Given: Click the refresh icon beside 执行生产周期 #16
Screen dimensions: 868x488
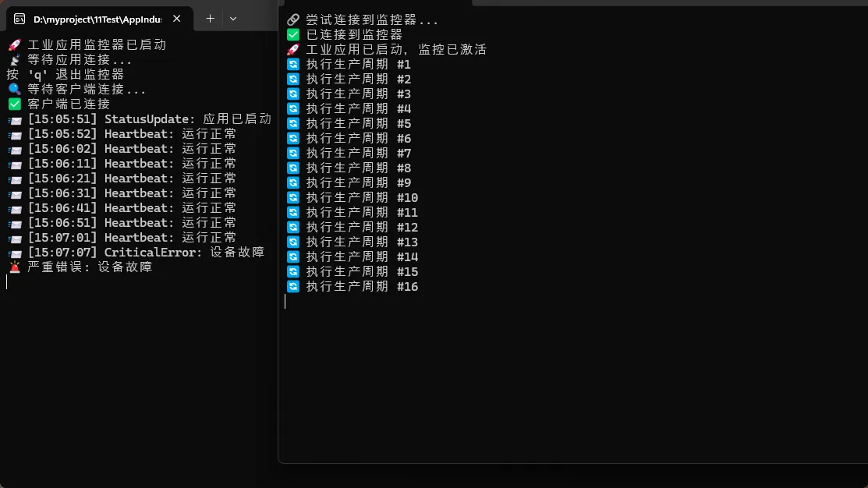Looking at the screenshot, I should pos(293,287).
